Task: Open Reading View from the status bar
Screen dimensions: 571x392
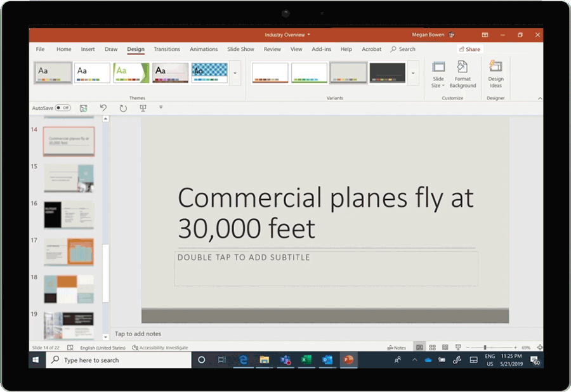Action: pyautogui.click(x=445, y=347)
